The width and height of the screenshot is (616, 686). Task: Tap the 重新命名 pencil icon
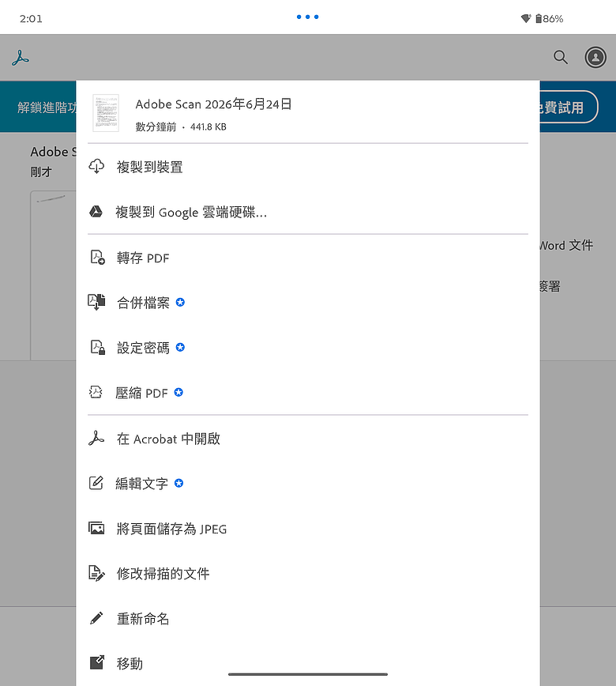tap(96, 618)
